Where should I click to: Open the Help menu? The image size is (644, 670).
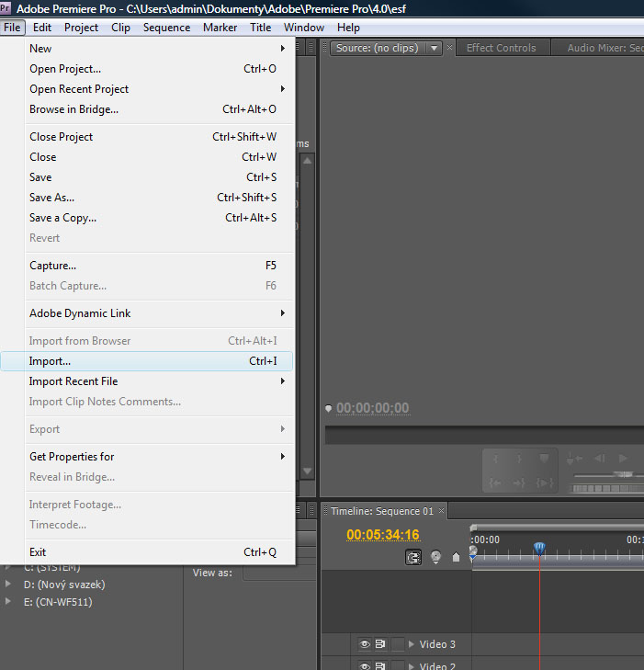(x=348, y=28)
